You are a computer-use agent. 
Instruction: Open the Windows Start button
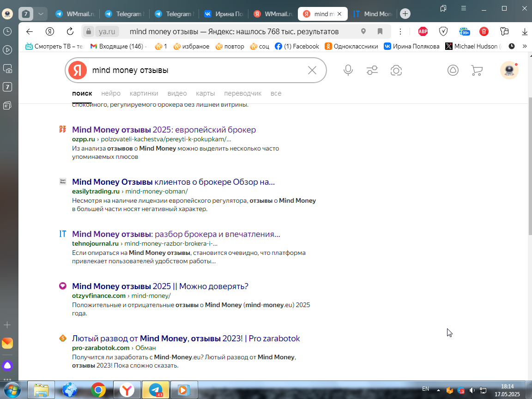tap(12, 390)
